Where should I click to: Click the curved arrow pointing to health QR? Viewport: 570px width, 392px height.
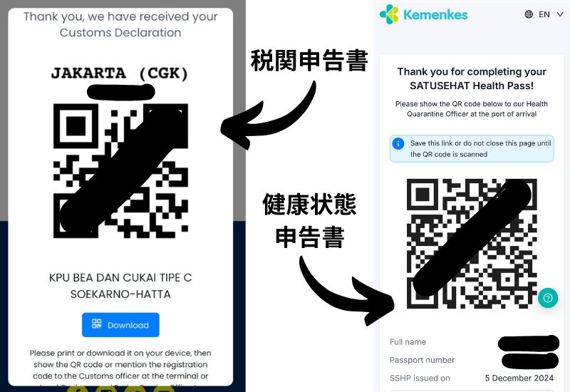(x=346, y=291)
